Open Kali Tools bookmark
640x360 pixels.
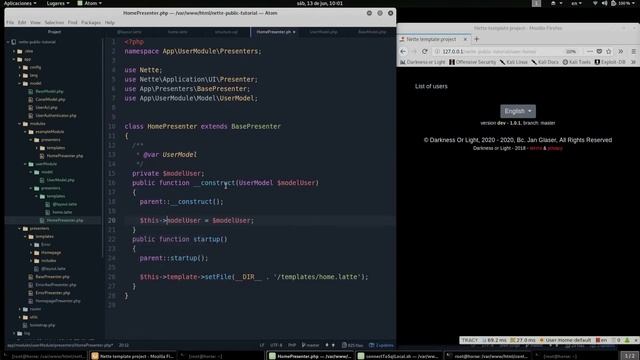pyautogui.click(x=577, y=62)
